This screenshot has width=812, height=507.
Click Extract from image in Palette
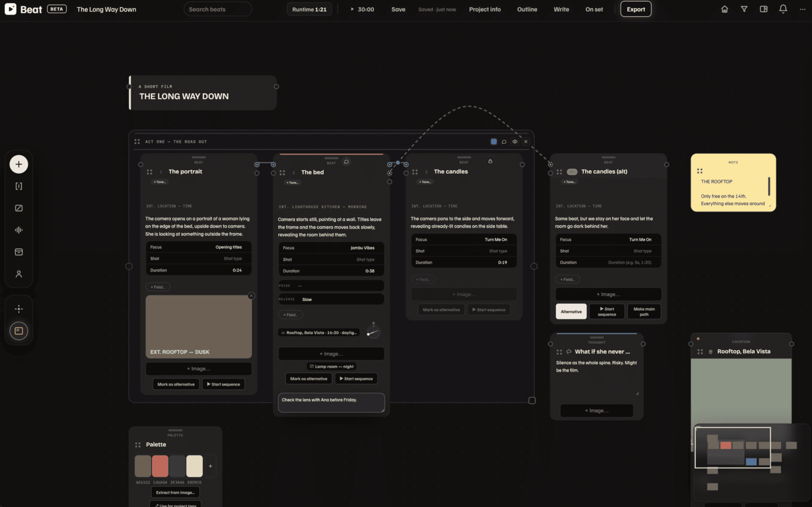click(175, 492)
